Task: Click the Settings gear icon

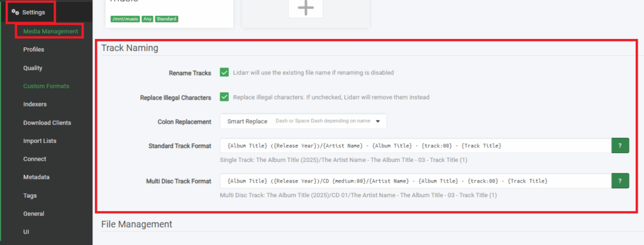Action: click(x=15, y=12)
